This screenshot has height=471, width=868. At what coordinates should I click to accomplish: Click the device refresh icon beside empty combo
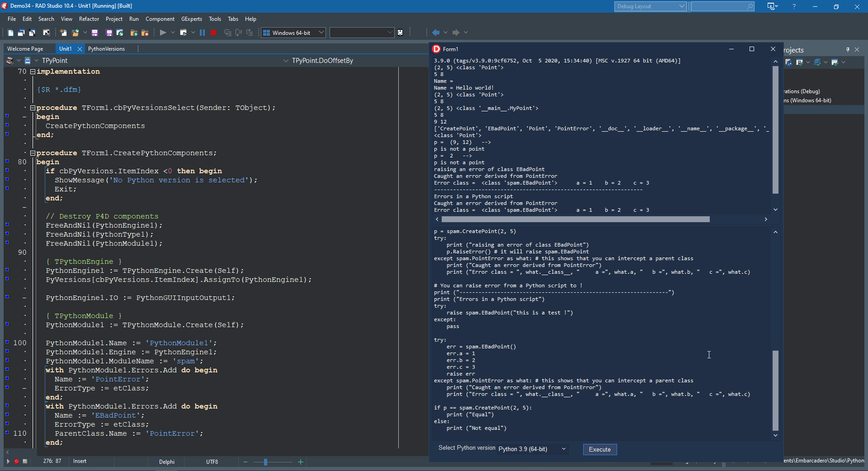coord(400,33)
